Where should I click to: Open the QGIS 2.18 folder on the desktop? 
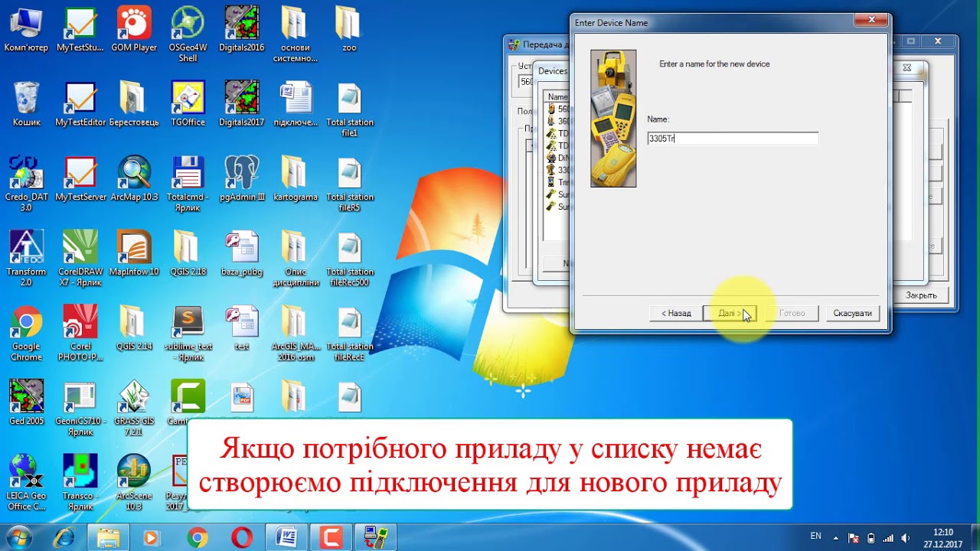pos(188,254)
